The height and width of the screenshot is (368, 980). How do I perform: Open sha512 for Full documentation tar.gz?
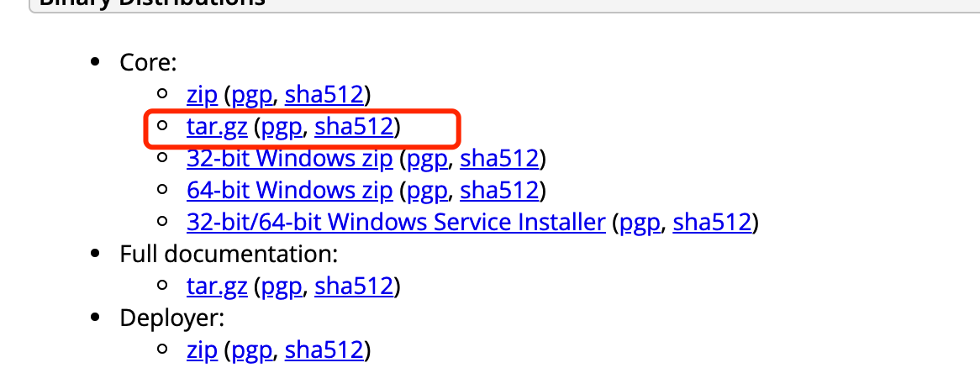[x=355, y=287]
